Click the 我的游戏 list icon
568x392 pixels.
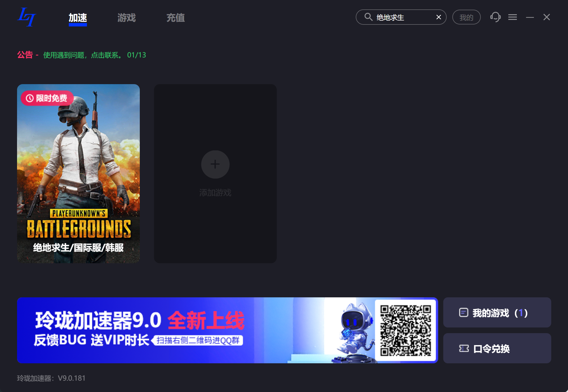coord(463,312)
